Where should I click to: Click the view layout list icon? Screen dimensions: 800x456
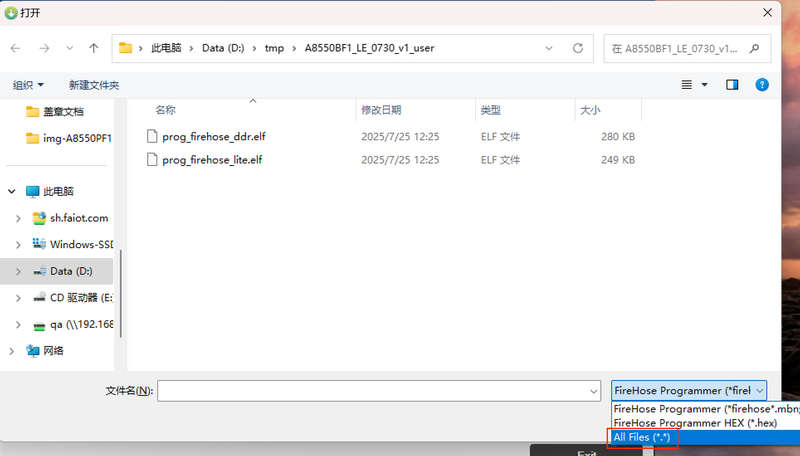[x=687, y=85]
